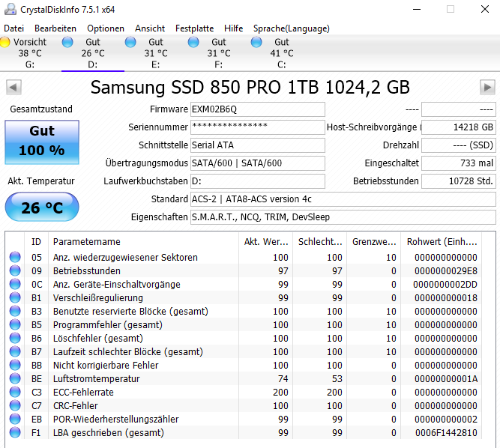The width and height of the screenshot is (500, 448).
Task: Click raw value 0006F1442810
Action: (446, 433)
